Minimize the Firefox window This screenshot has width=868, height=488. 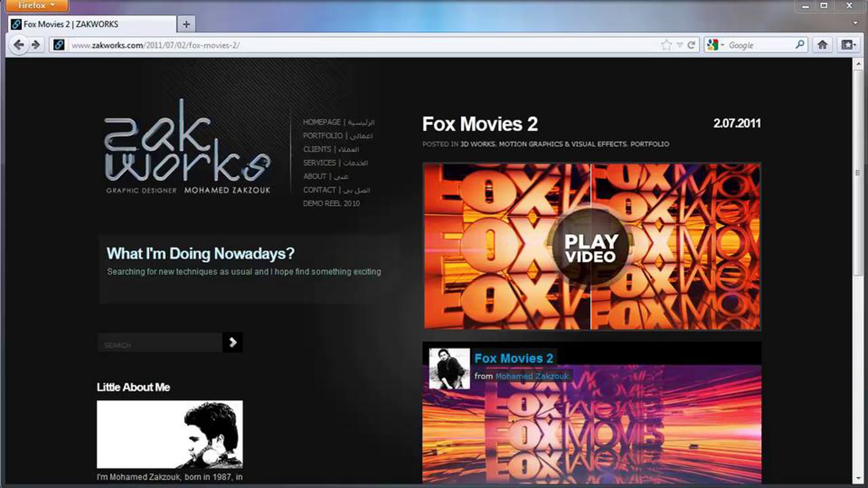tap(805, 6)
